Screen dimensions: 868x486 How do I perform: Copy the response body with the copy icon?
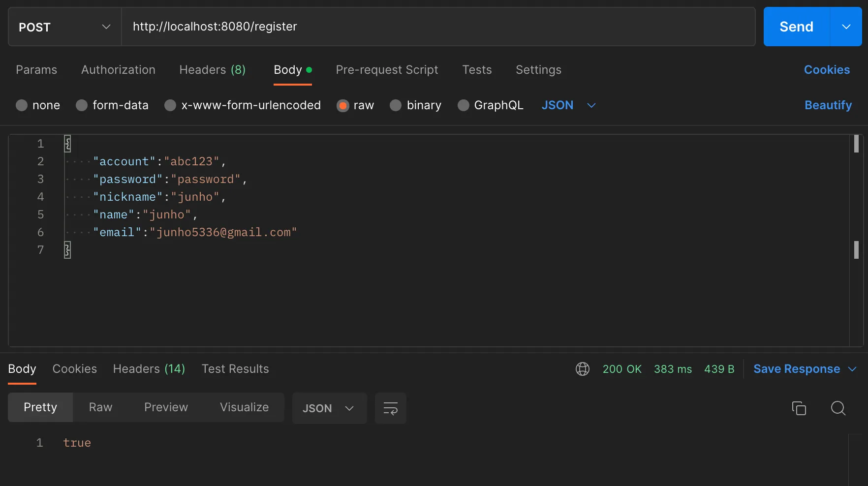coord(799,408)
